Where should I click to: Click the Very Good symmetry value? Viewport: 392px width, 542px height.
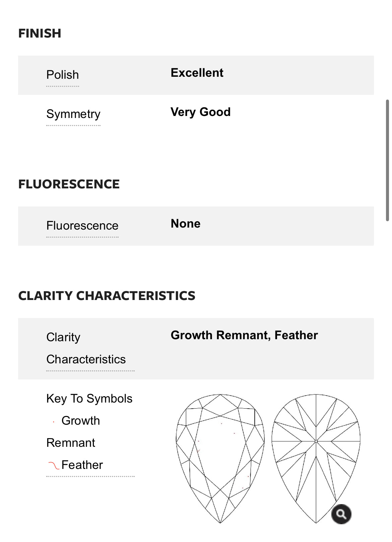pos(200,112)
